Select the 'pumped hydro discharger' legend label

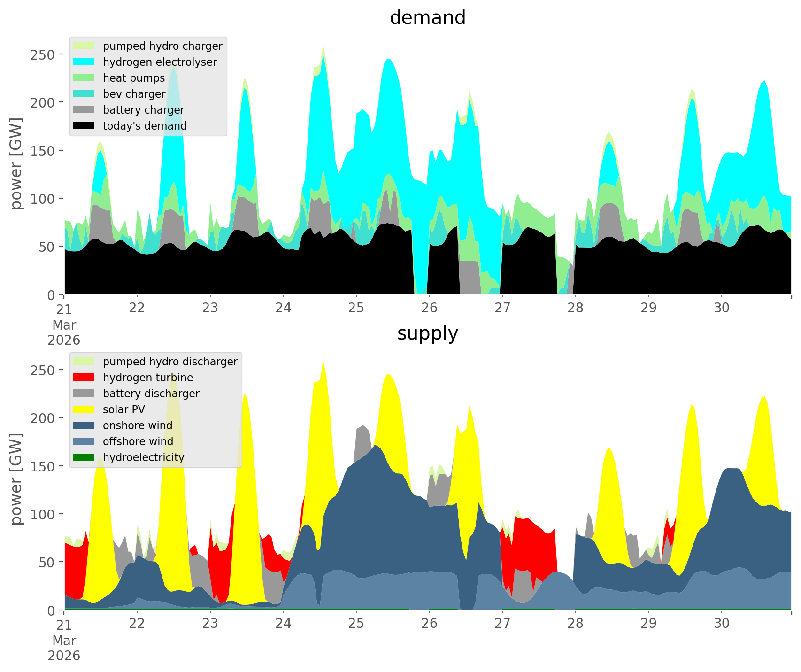point(170,362)
